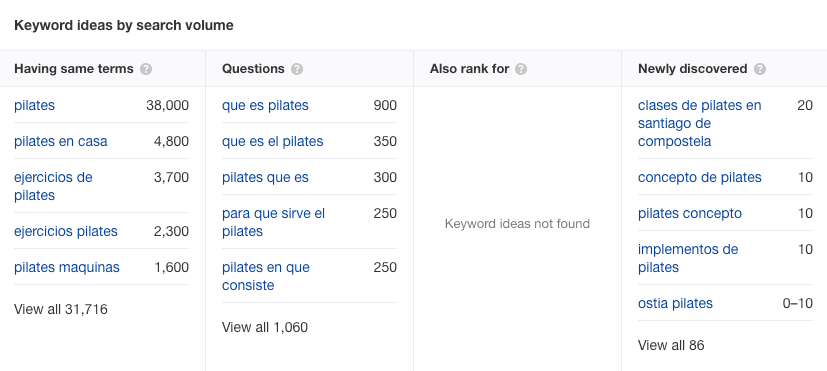Click the 350 search volume value
Screen dimensions: 827x371
pyautogui.click(x=385, y=141)
